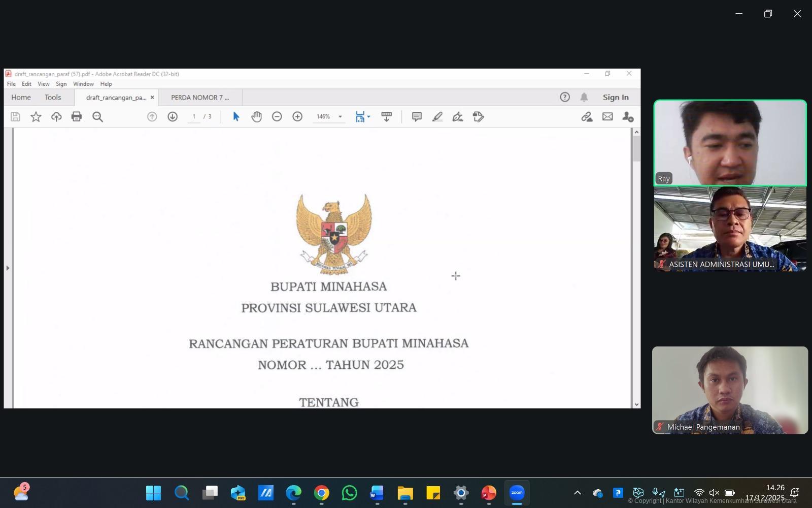Select the Highlight text tool
The width and height of the screenshot is (812, 508).
437,117
